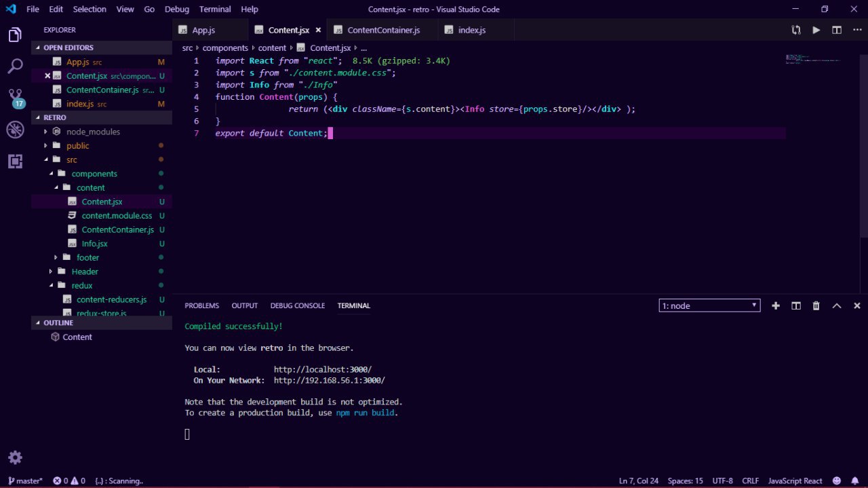The image size is (868, 488).
Task: Open the Search view icon
Action: [15, 67]
